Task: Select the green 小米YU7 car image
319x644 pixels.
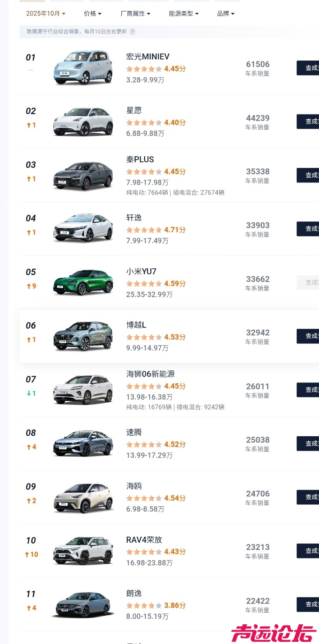Action: click(x=83, y=283)
